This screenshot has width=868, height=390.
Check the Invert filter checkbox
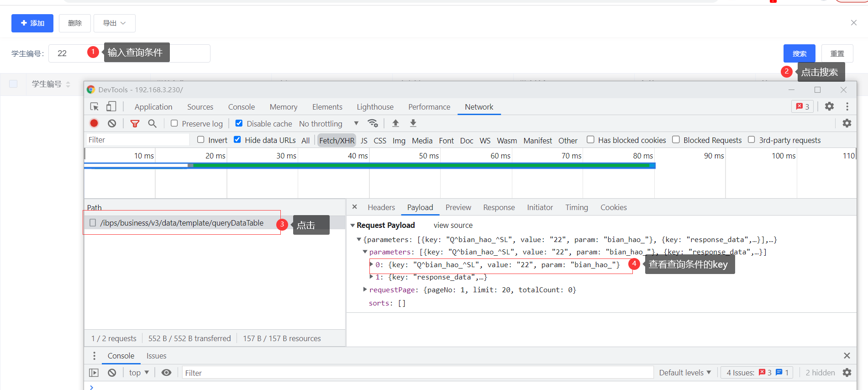[x=201, y=140]
